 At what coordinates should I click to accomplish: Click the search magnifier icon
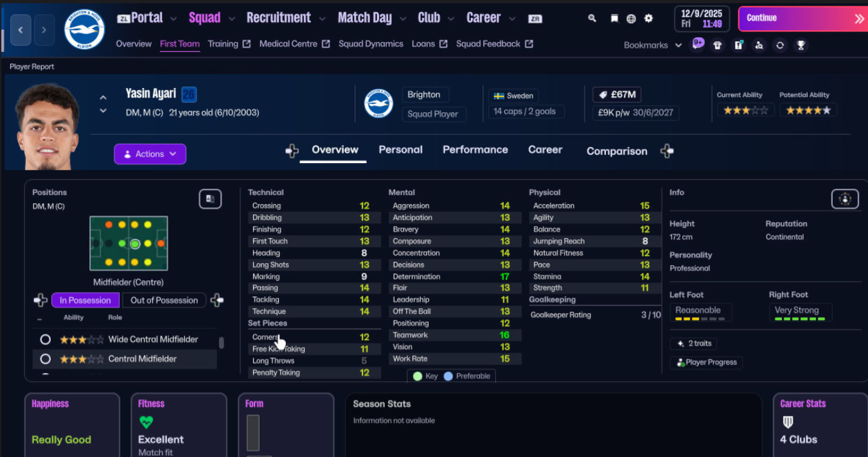point(592,19)
